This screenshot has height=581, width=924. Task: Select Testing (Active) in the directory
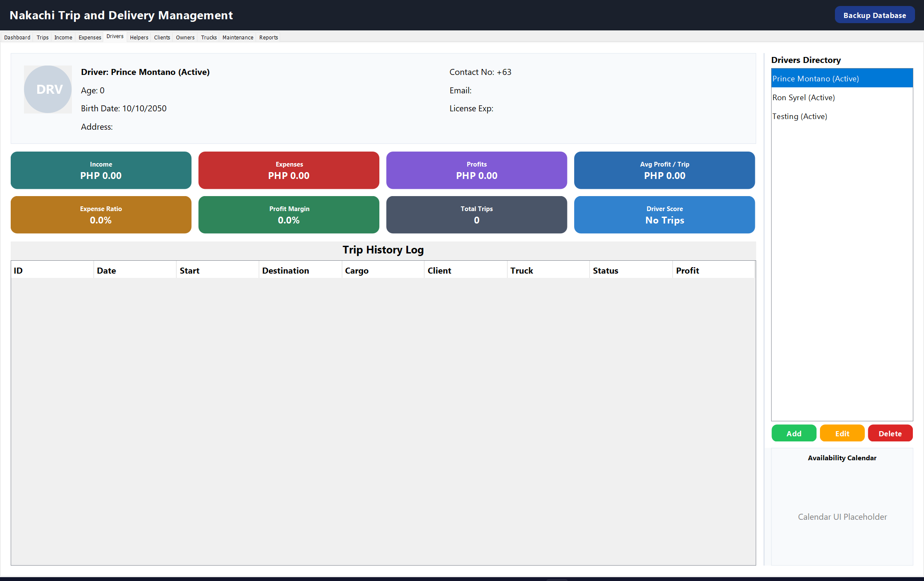(x=842, y=116)
